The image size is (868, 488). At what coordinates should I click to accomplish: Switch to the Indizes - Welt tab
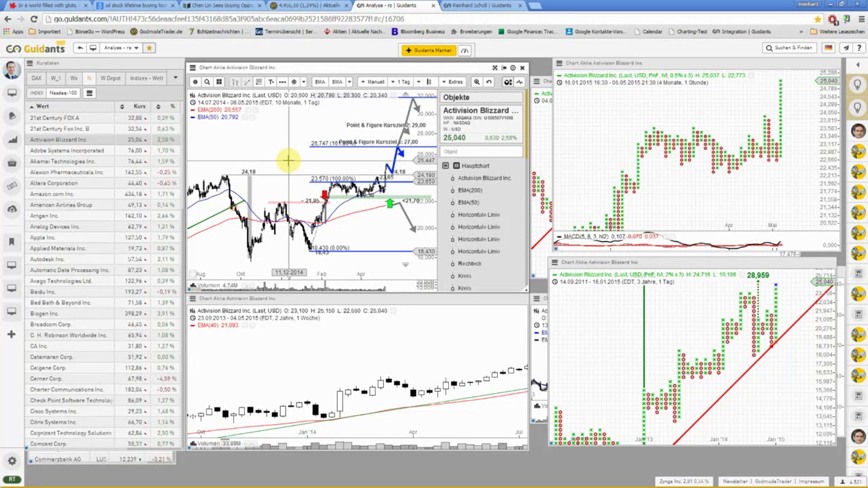point(146,78)
